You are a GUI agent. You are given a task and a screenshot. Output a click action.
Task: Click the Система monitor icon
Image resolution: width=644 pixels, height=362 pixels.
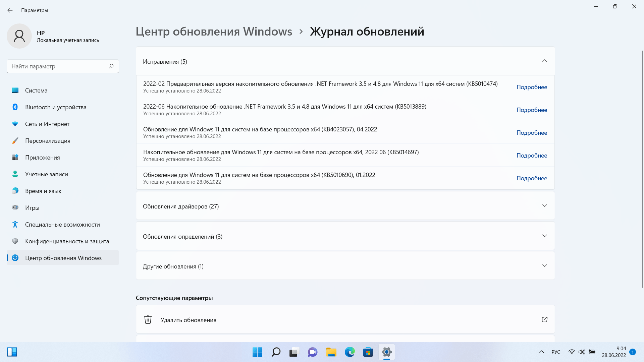click(x=15, y=90)
